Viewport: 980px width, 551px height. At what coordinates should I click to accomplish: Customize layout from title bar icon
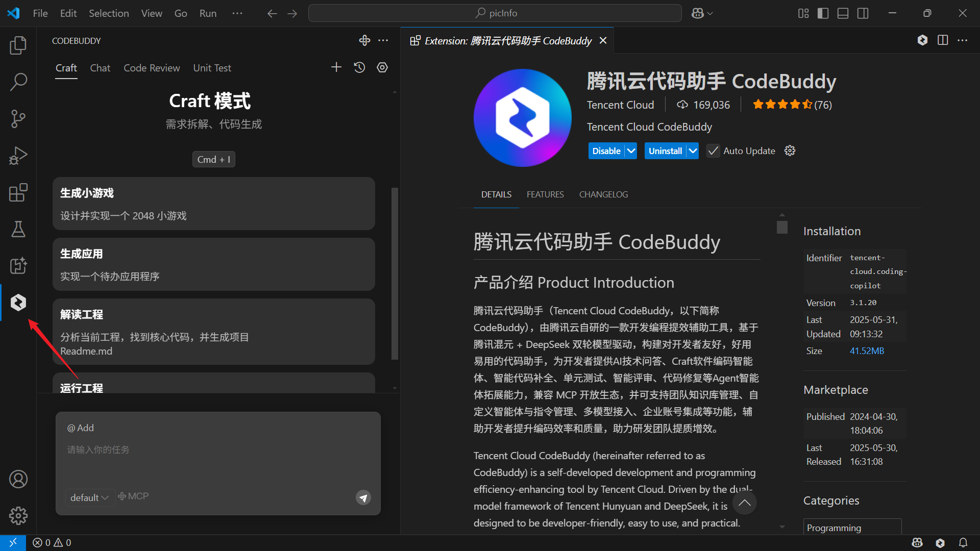803,13
